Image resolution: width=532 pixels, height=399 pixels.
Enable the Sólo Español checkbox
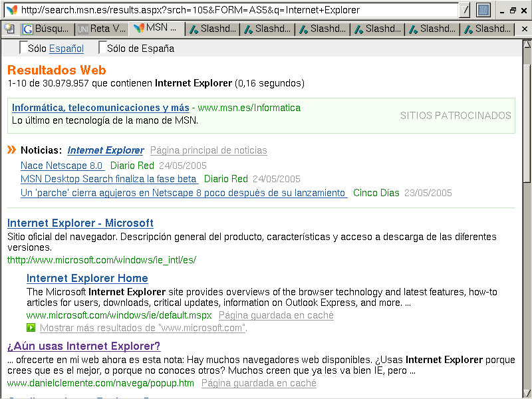pyautogui.click(x=23, y=47)
